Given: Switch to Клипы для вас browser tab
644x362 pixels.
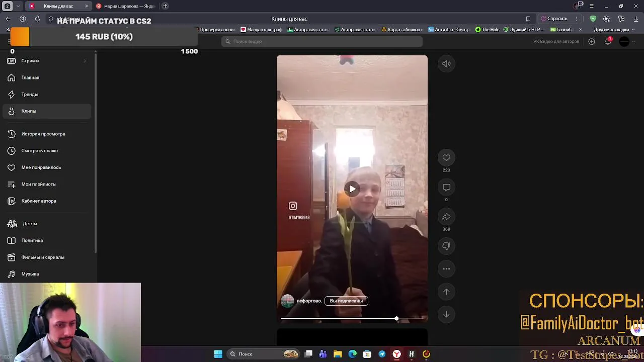Looking at the screenshot, I should [x=58, y=6].
